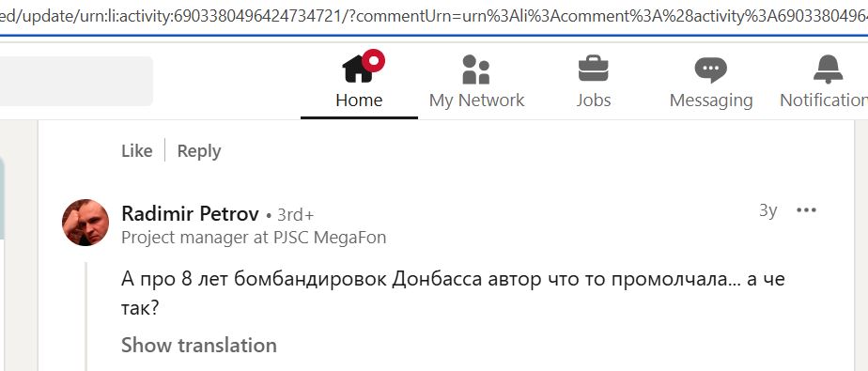The height and width of the screenshot is (371, 868).
Task: Click the Notifications bell icon
Action: (829, 70)
